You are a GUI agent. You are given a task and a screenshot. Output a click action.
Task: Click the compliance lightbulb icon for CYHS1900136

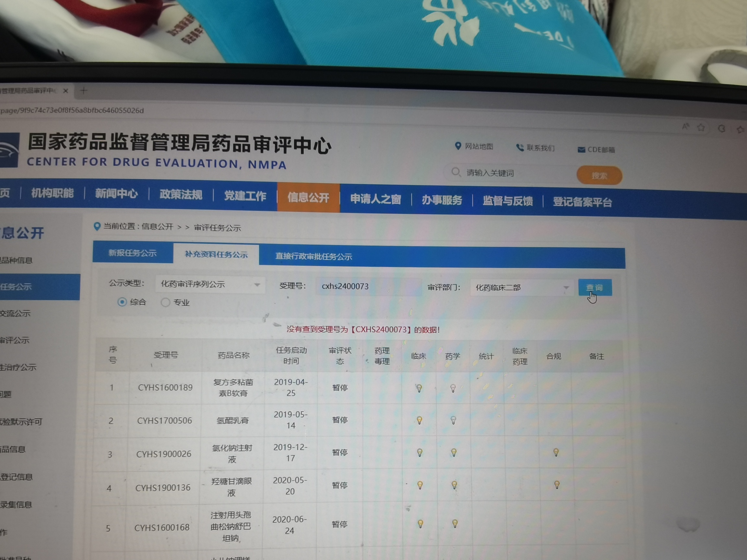click(557, 485)
